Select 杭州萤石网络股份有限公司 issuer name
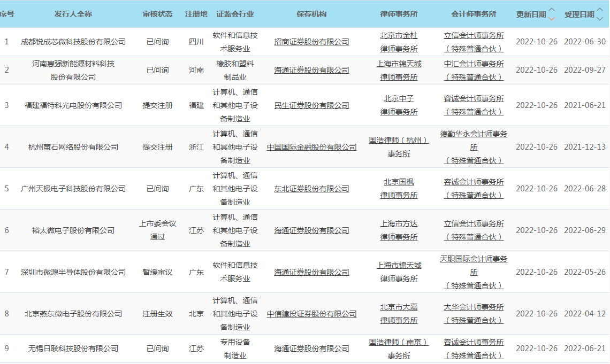 (73, 147)
